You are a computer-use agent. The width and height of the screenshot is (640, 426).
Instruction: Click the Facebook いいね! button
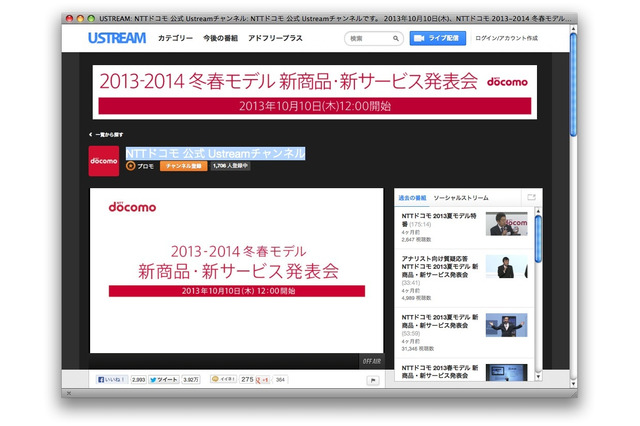tap(112, 380)
